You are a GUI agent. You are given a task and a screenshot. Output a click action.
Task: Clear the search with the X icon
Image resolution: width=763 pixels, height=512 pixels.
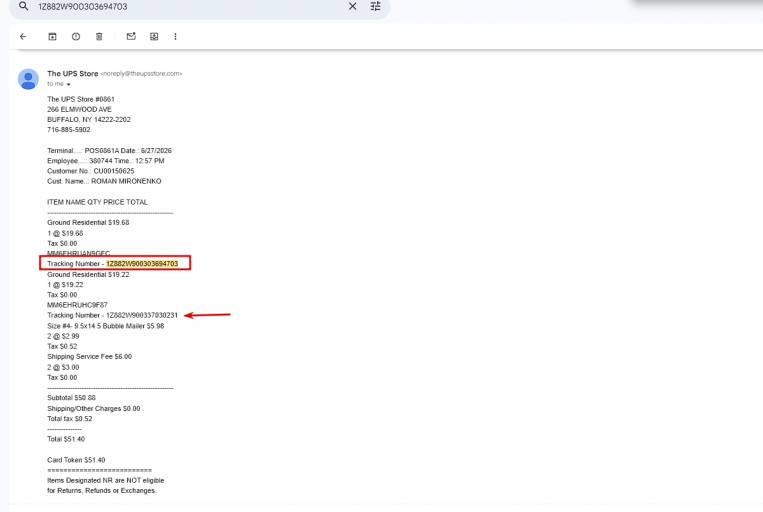click(352, 6)
